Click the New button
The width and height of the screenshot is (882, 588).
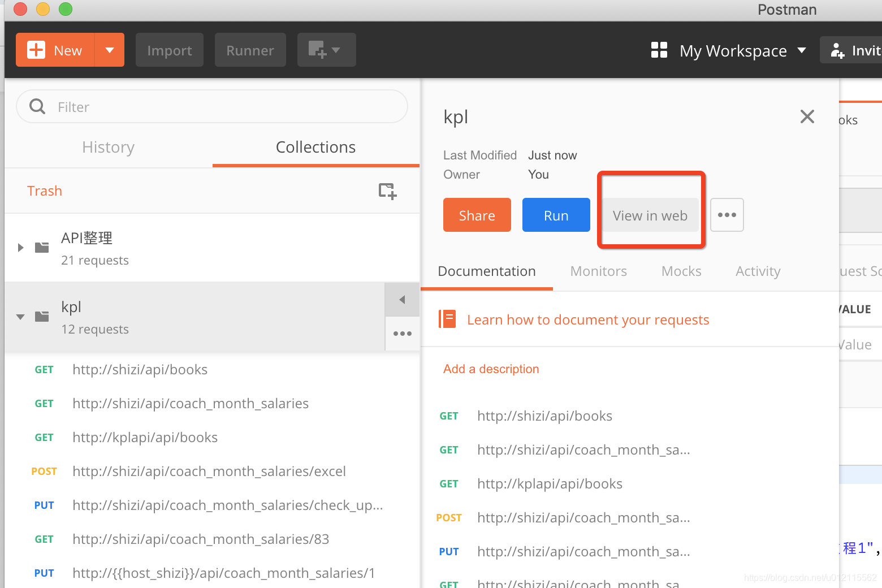[x=55, y=50]
